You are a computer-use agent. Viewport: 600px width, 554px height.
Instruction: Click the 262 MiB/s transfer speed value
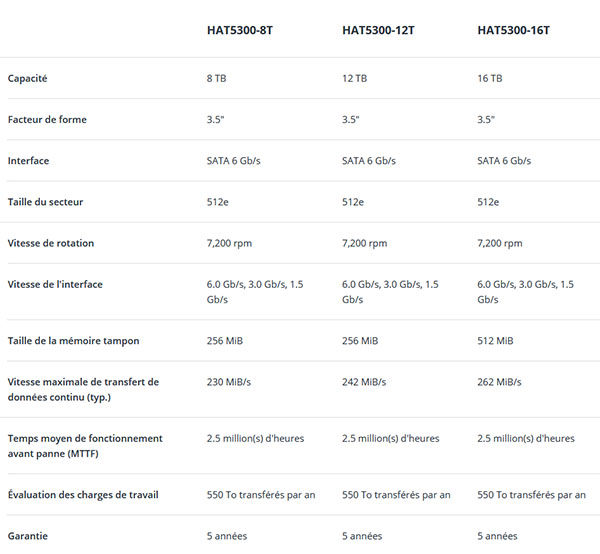click(x=499, y=382)
